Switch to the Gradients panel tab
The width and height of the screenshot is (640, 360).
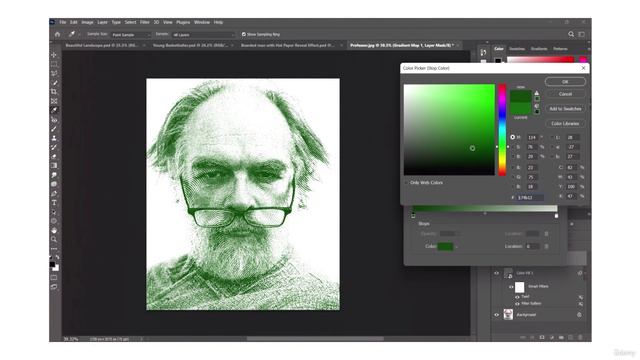(x=539, y=49)
